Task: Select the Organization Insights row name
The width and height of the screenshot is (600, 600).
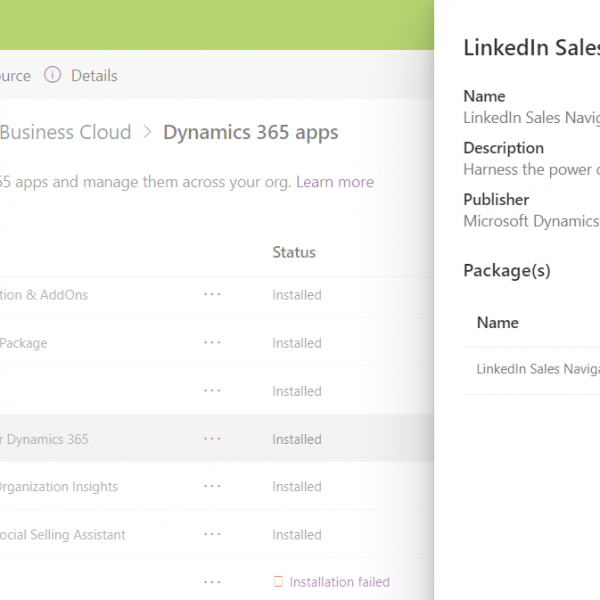Action: click(x=59, y=487)
